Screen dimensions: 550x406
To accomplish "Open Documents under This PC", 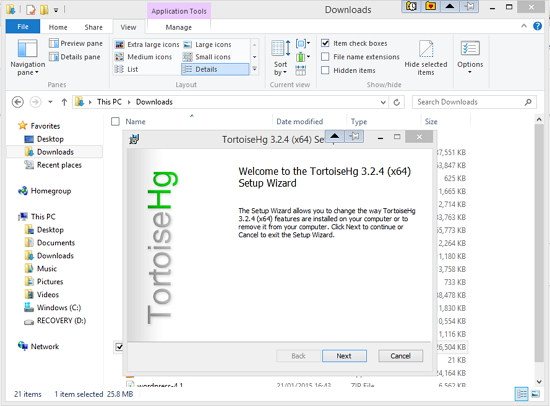I will tap(56, 243).
